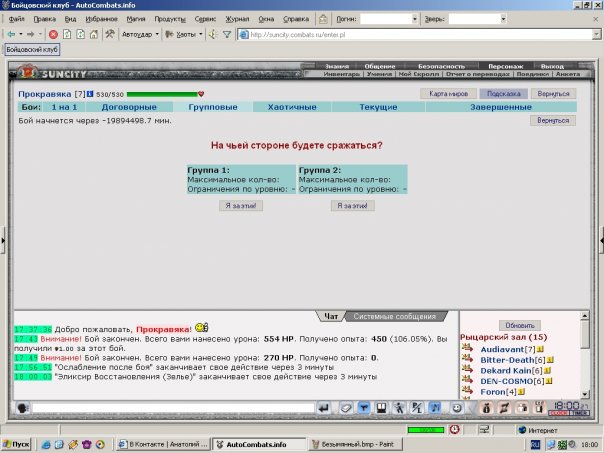The width and height of the screenshot is (604, 453).
Task: Open the Инвентарь link in header
Action: click(x=341, y=74)
